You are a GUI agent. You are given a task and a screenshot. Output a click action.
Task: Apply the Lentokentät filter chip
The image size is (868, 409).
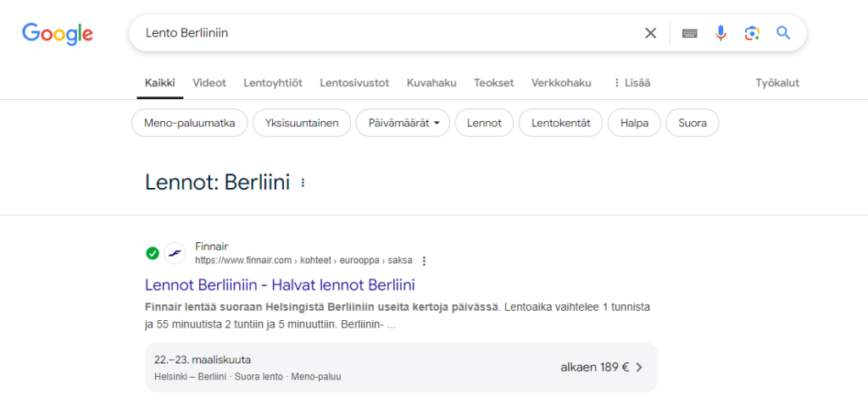coord(561,123)
